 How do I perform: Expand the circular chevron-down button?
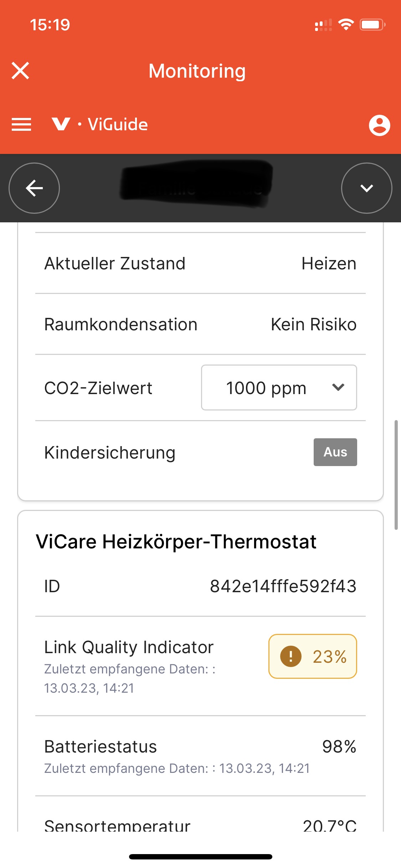coord(366,188)
